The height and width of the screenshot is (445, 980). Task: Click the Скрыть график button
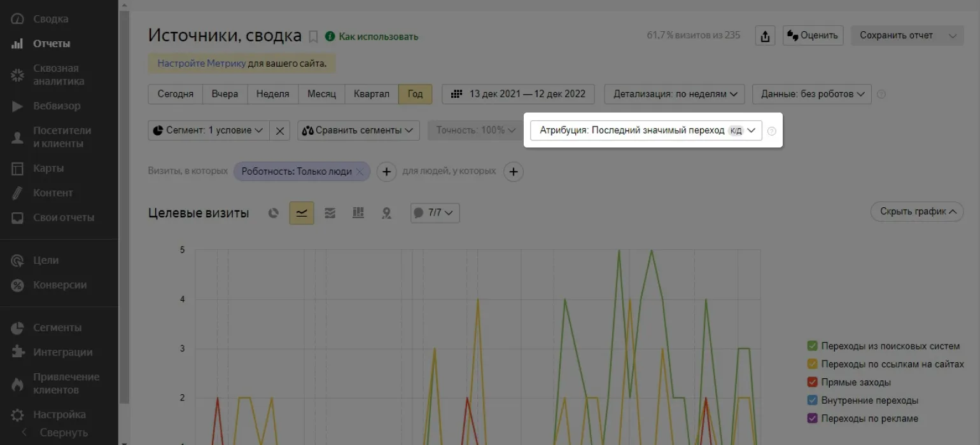[916, 212]
